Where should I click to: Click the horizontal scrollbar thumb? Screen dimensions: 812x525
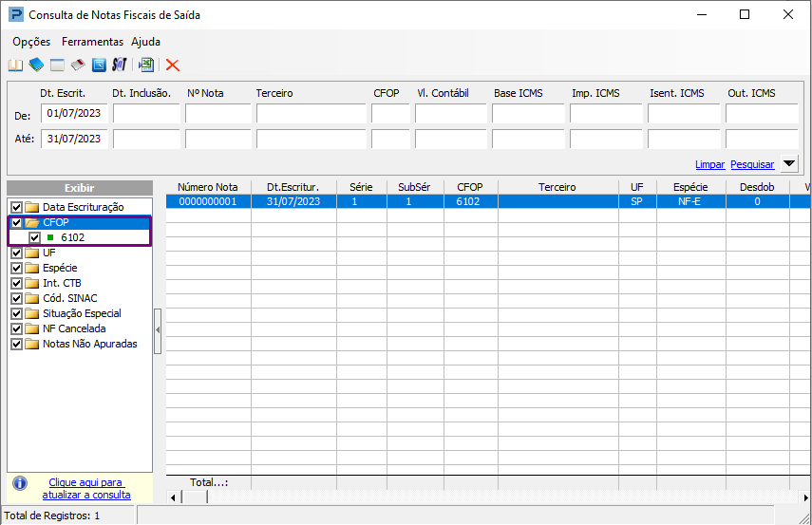tap(195, 497)
